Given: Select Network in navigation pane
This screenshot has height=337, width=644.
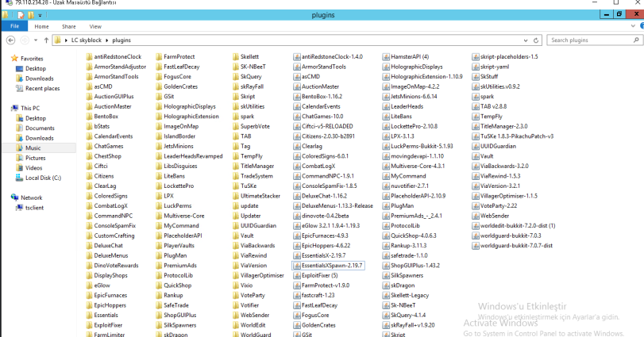Looking at the screenshot, I should pos(32,197).
